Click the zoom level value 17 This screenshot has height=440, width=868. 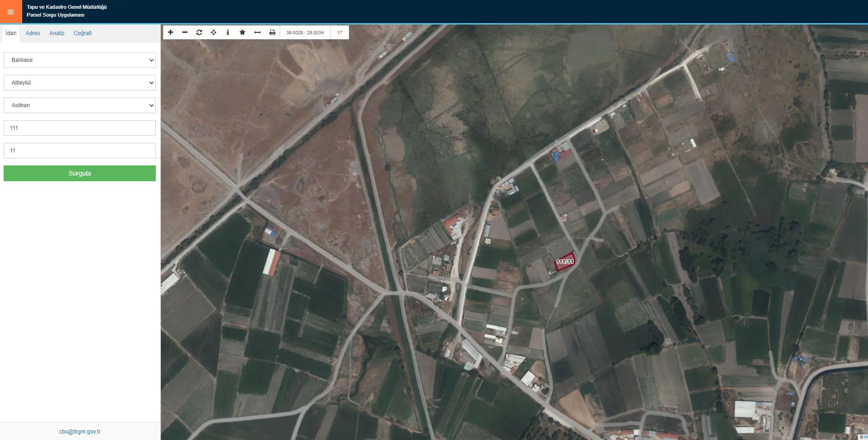tap(340, 33)
